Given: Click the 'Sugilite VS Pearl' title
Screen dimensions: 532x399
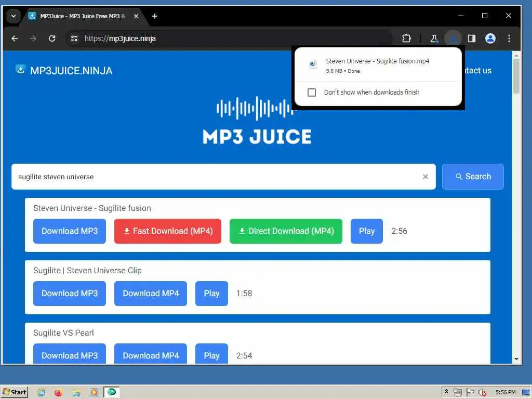Looking at the screenshot, I should point(63,333).
